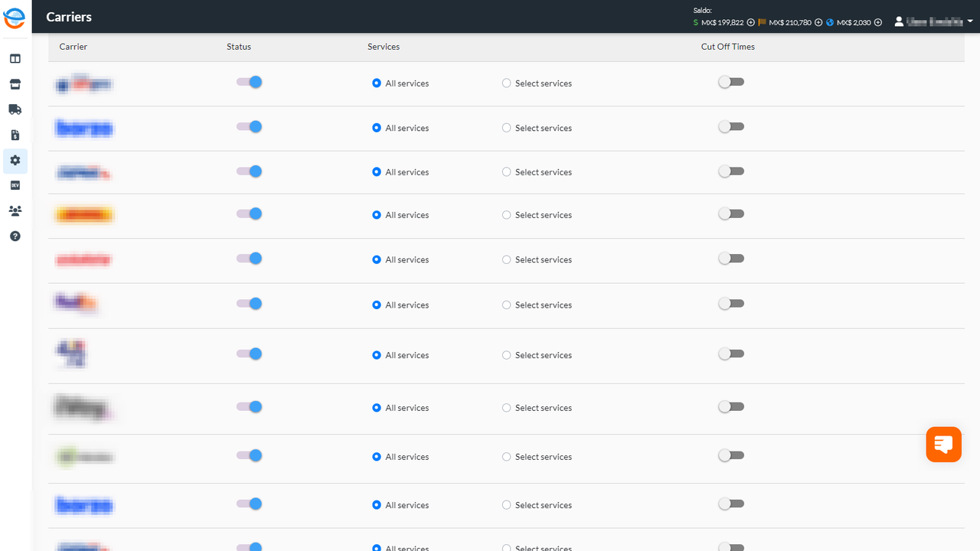The height and width of the screenshot is (551, 980).
Task: Click the pink carrier logo
Action: click(84, 260)
